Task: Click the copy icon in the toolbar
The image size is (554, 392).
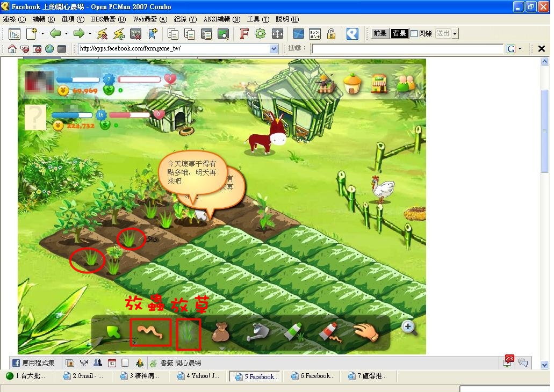Action: [x=173, y=34]
